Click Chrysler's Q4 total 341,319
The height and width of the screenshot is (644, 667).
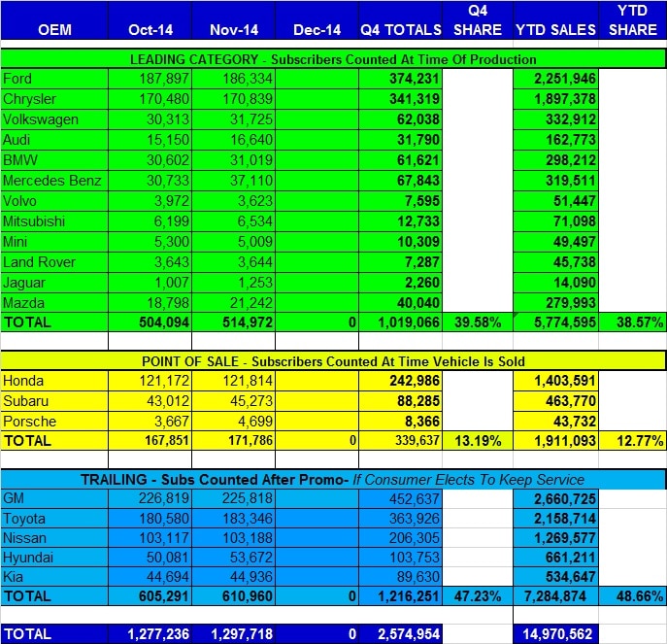[x=401, y=99]
